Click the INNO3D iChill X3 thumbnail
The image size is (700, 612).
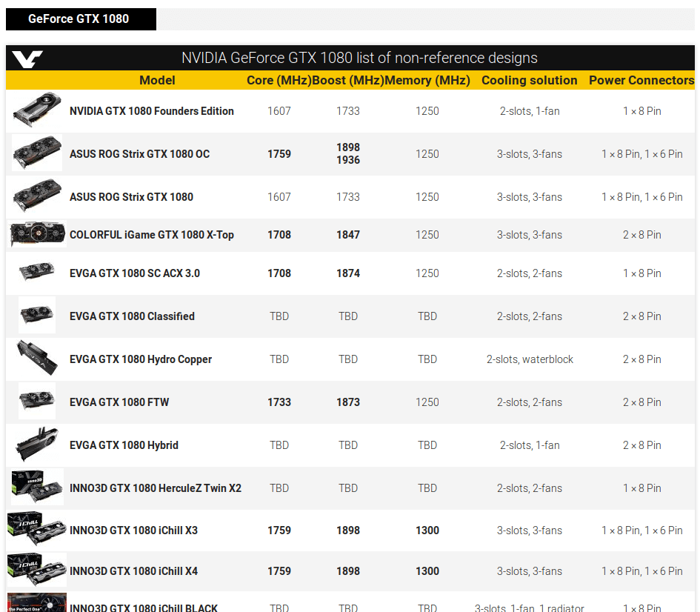click(x=37, y=529)
